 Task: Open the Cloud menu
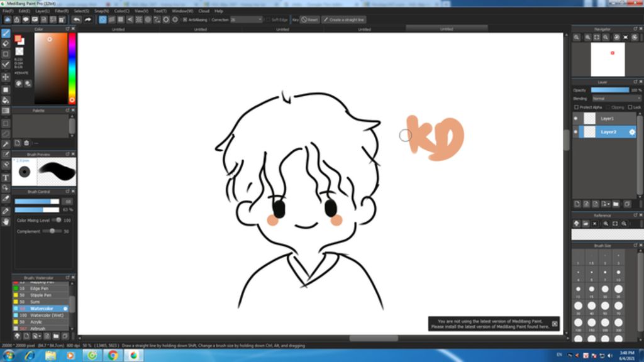204,11
